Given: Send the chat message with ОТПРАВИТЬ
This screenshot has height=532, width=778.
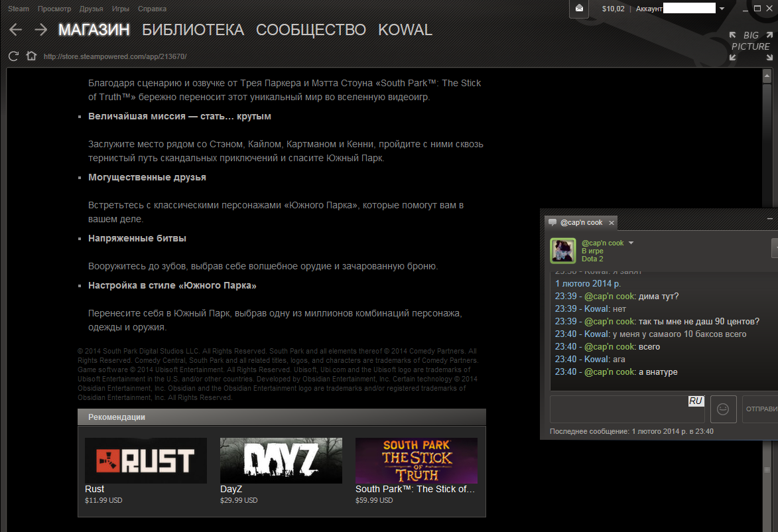Looking at the screenshot, I should [760, 409].
